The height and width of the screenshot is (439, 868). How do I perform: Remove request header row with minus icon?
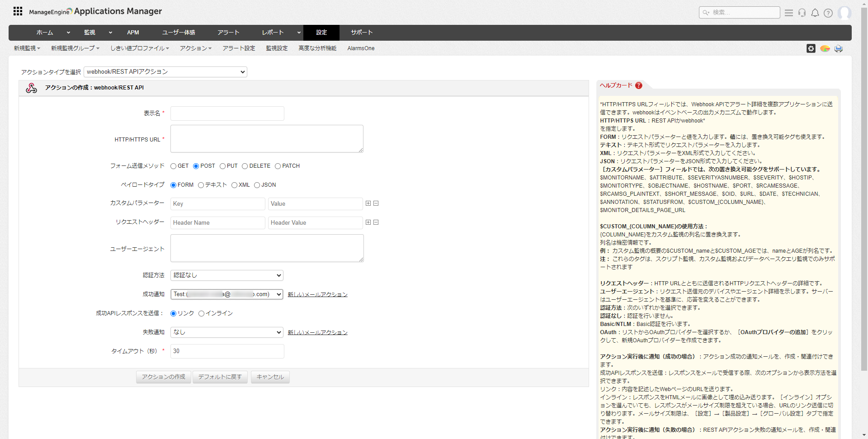376,222
